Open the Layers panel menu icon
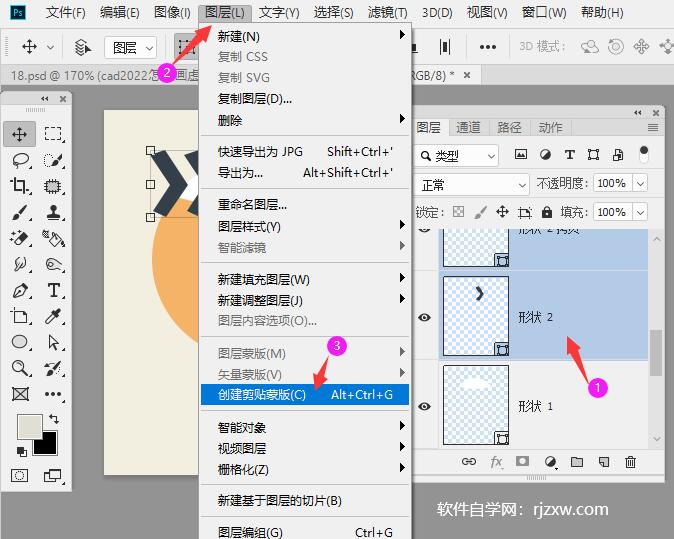Screen dimensions: 674x539 point(653,128)
